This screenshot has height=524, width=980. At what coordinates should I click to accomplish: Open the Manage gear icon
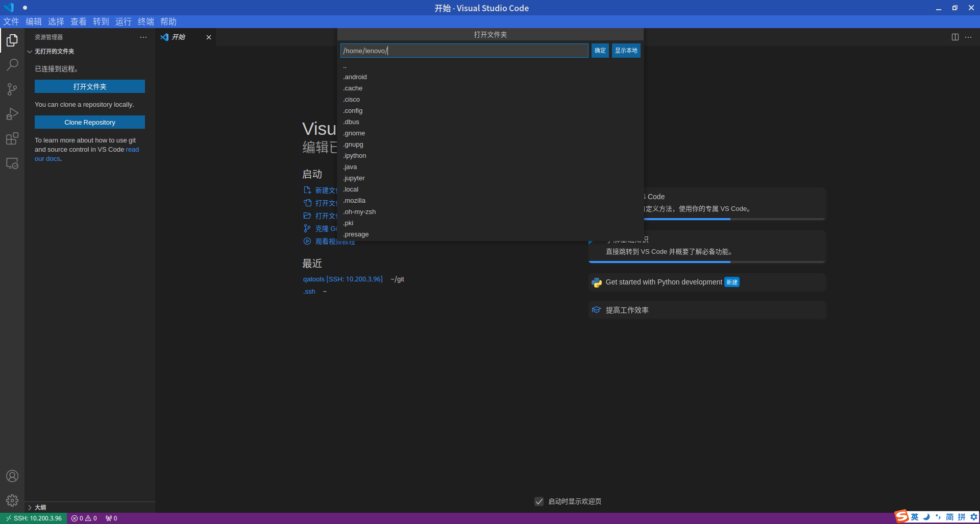12,501
